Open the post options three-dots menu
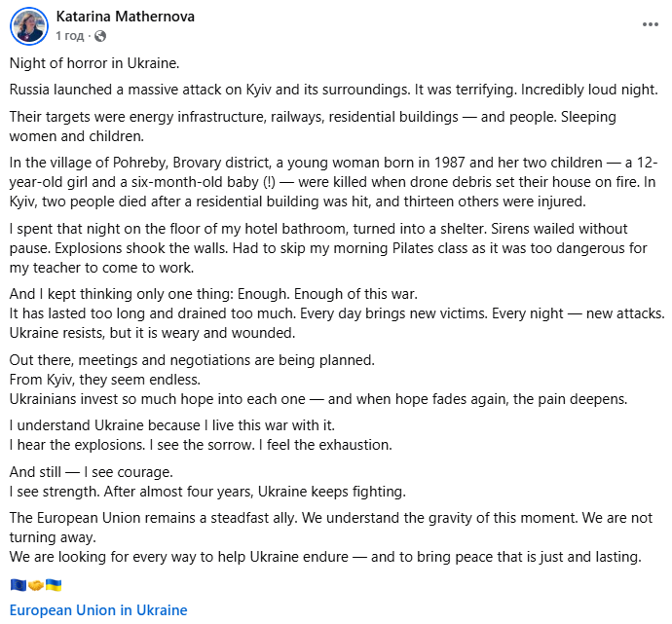Screen dimensions: 672x624 (650, 24)
